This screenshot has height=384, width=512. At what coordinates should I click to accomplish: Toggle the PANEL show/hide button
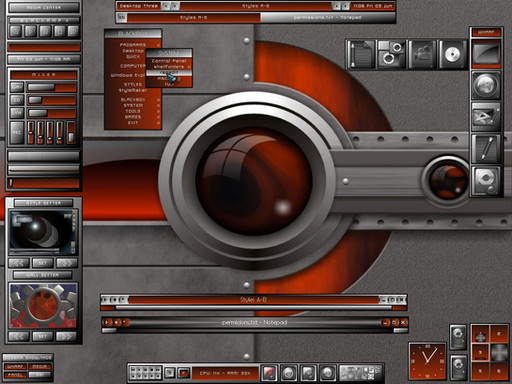coord(15,375)
